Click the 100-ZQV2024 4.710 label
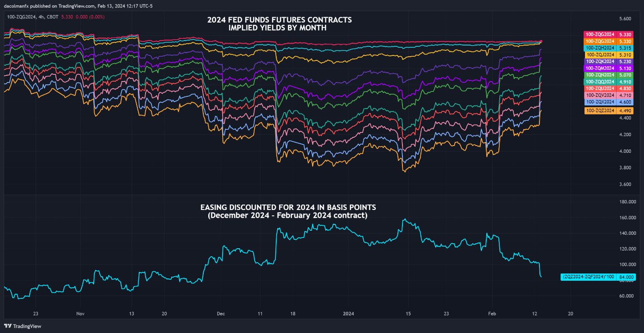This screenshot has height=333, width=644. click(608, 96)
